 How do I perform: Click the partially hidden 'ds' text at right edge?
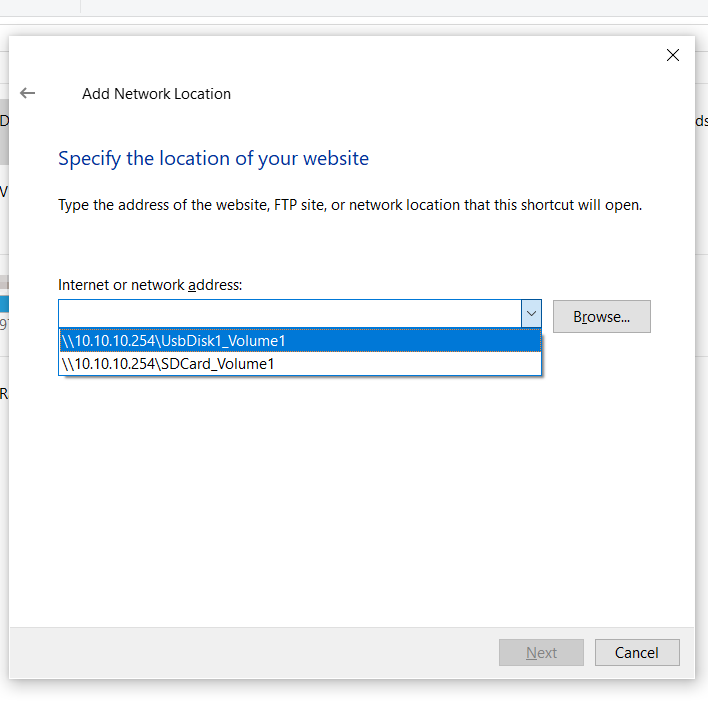tap(701, 121)
